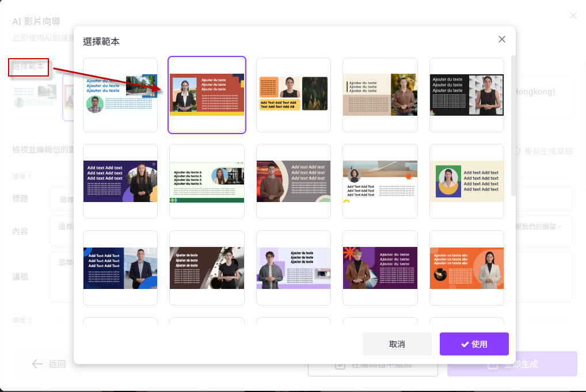
Task: Pick the lavender template with man in grey jacket
Action: (294, 268)
